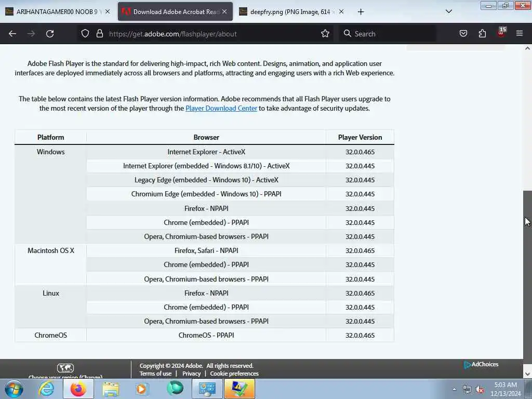This screenshot has width=532, height=399.
Task: Close the ARIHANTAGAMER00 NOOB tab
Action: tap(108, 11)
